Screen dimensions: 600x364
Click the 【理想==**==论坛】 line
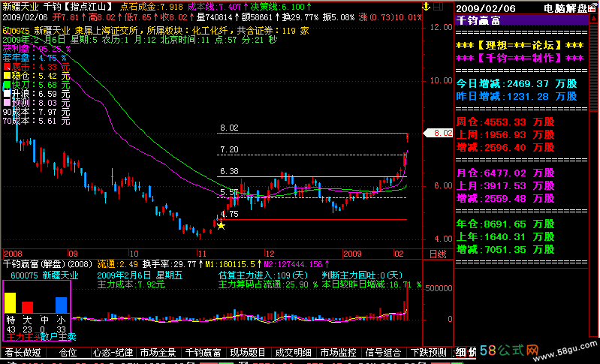coord(520,46)
